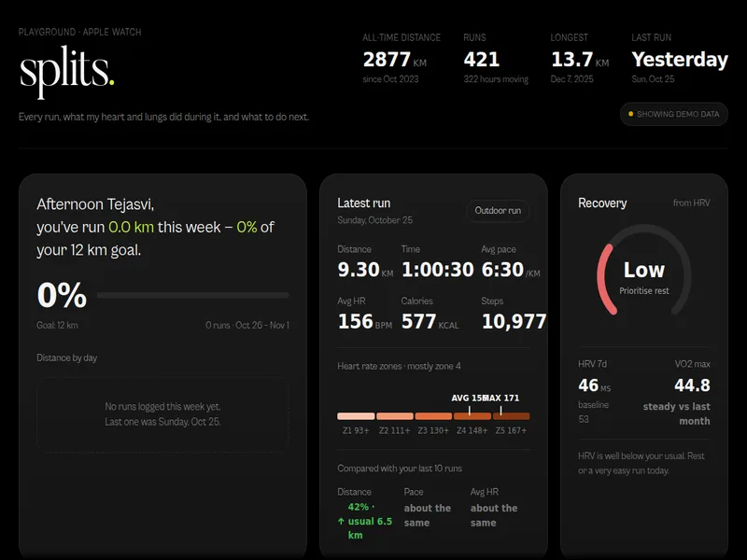747x560 pixels.
Task: Click the 'baseline 53' text
Action: point(594,412)
